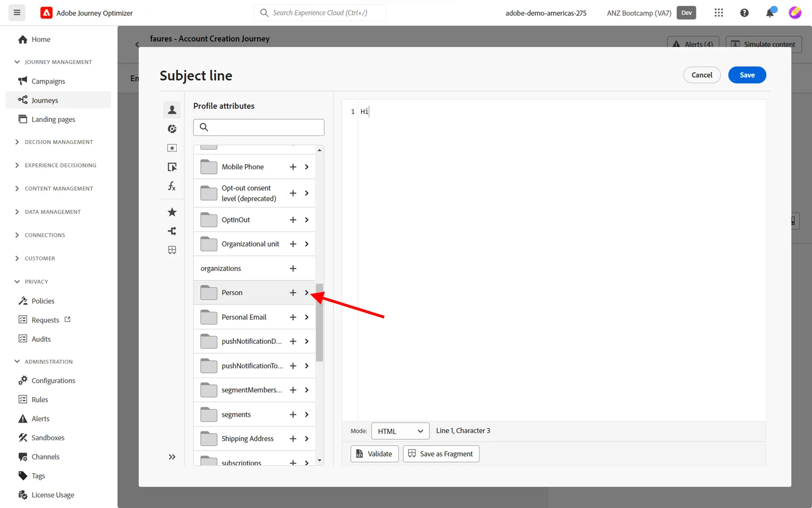Click the Cancel button
This screenshot has height=508, width=812.
click(x=702, y=75)
